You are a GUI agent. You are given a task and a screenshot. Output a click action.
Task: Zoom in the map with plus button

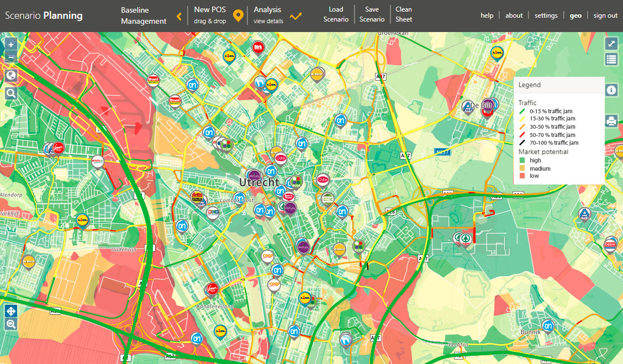10,44
